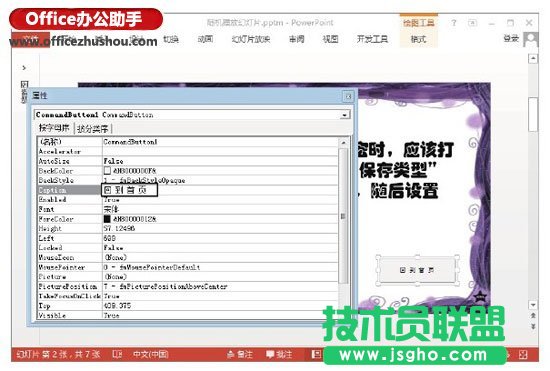550x371 pixels.
Task: Select the MouseIcon property row
Action: (x=188, y=257)
